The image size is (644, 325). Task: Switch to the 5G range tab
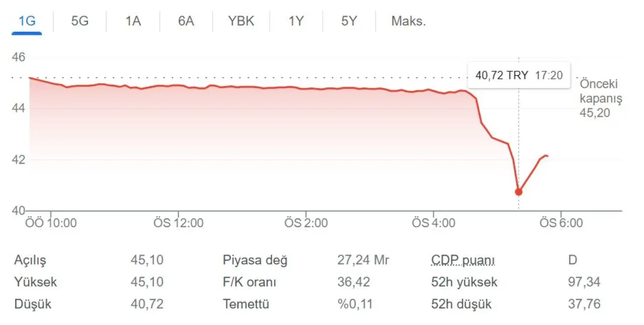(79, 22)
